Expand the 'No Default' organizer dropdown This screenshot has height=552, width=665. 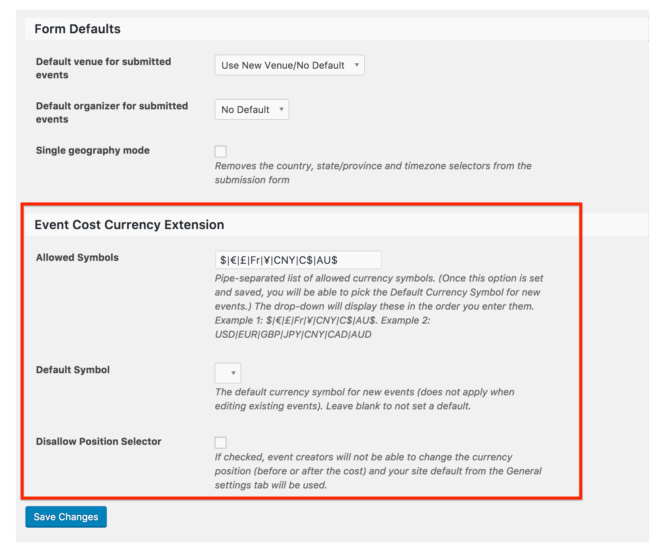click(251, 110)
